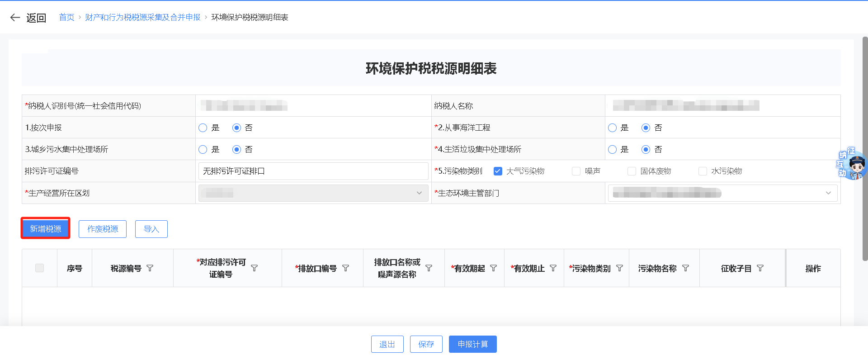This screenshot has width=868, height=360.
Task: Check the 噪声 pollutant category
Action: pyautogui.click(x=576, y=171)
